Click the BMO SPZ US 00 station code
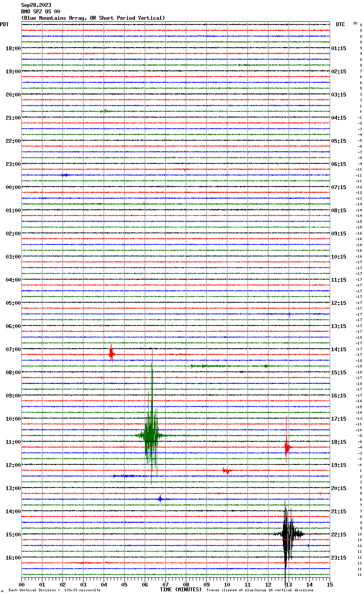This screenshot has width=364, height=596. click(41, 12)
